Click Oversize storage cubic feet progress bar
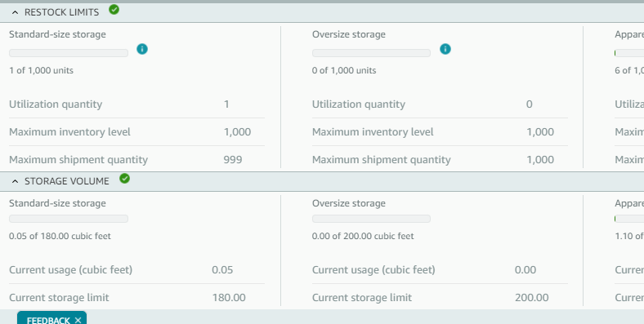 click(371, 219)
